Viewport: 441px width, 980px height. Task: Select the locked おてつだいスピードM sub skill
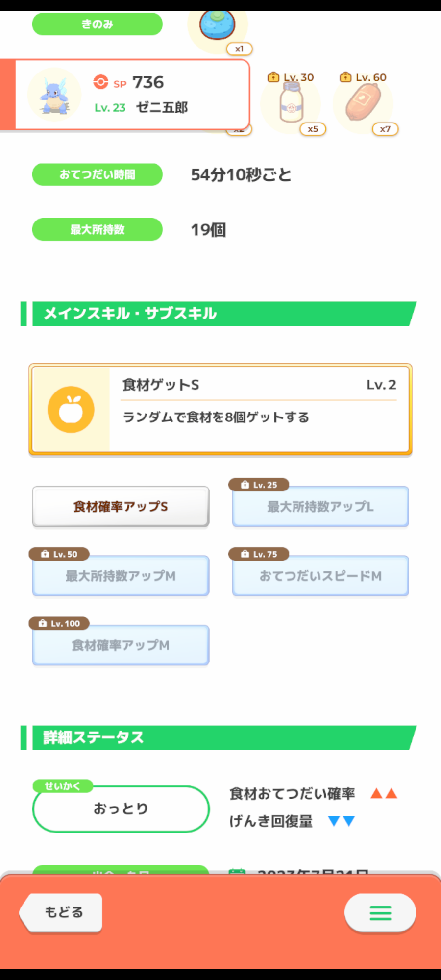(x=320, y=576)
